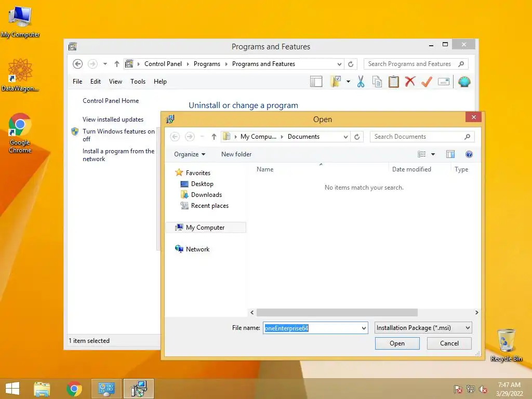This screenshot has height=399, width=532.
Task: Click the red X Delete icon in toolbar
Action: pos(410,82)
